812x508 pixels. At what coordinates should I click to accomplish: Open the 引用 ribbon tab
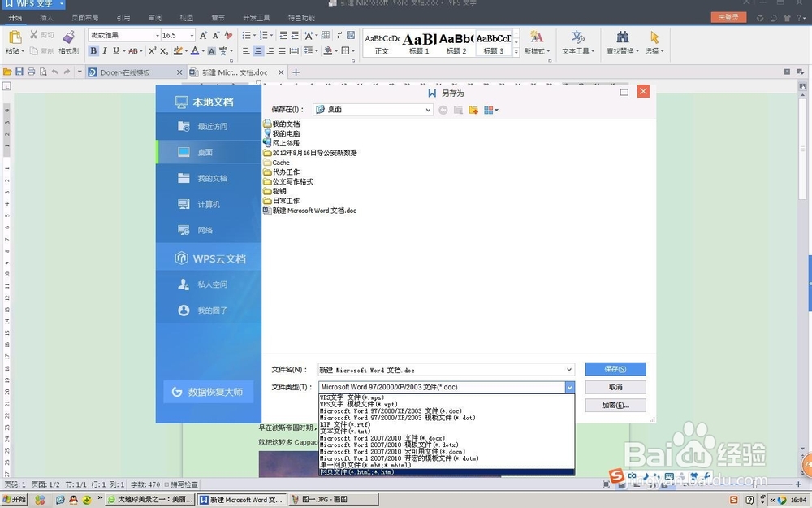[x=123, y=18]
